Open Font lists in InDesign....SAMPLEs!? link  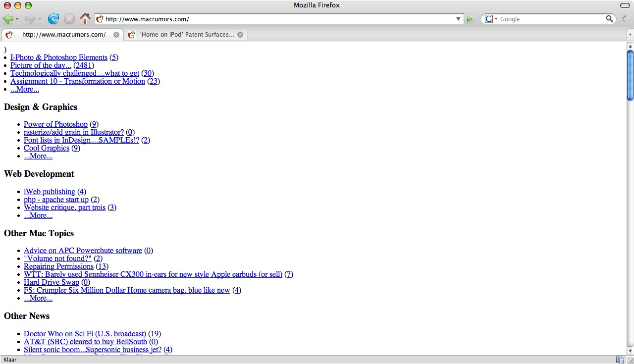81,140
